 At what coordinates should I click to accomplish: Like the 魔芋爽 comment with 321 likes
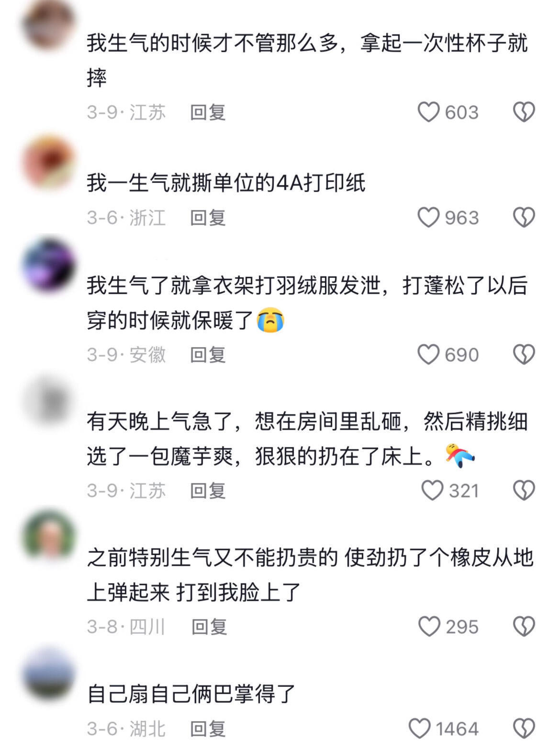[432, 491]
